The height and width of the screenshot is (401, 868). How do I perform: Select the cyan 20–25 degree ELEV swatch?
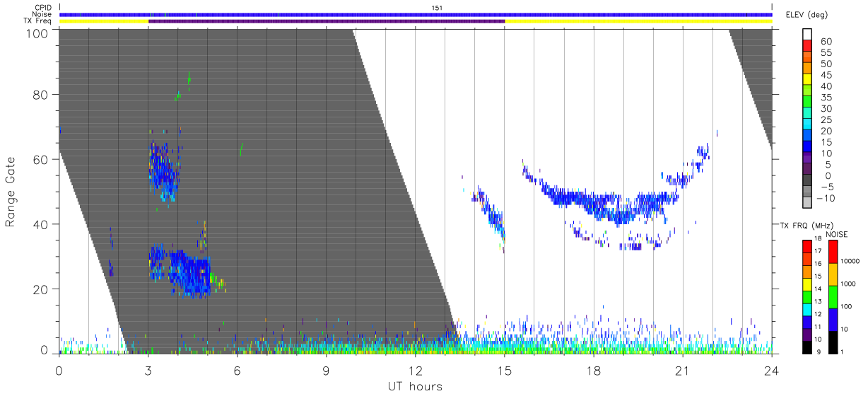click(x=808, y=125)
